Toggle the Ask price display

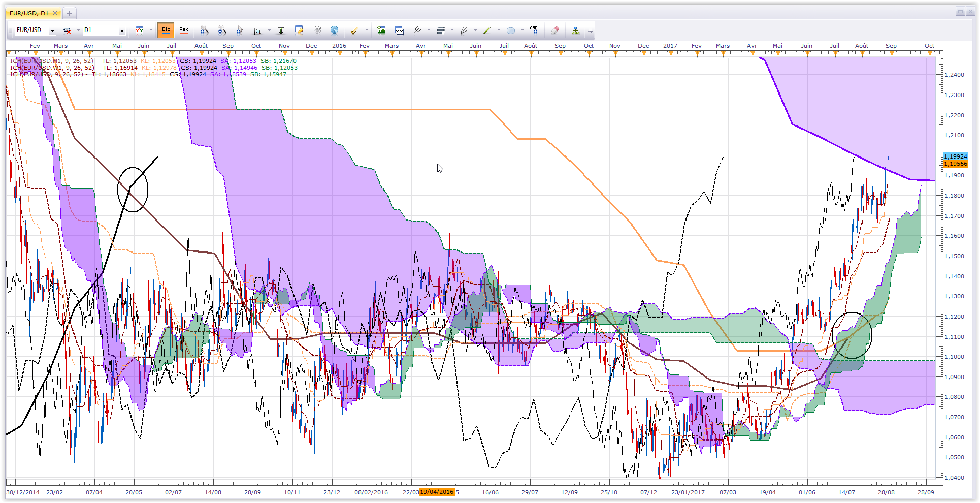click(184, 30)
